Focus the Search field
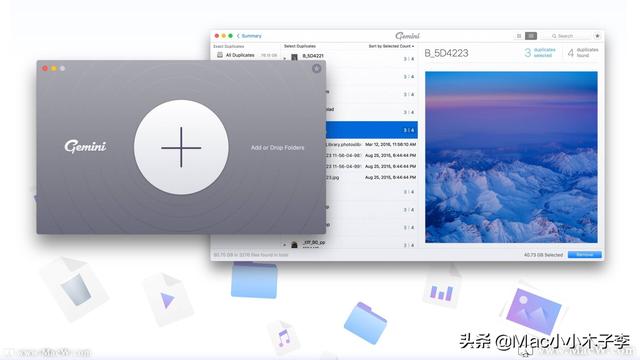Screen dimensions: 640x360 tap(567, 36)
